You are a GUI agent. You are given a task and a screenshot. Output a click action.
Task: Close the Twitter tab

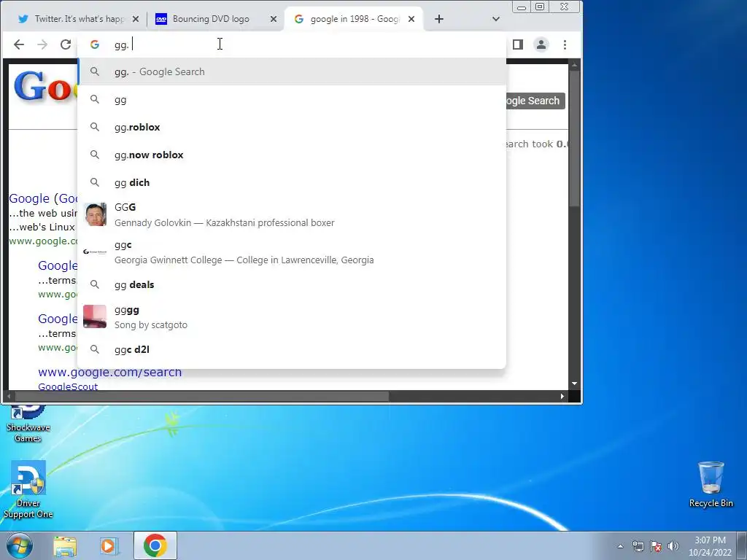[x=136, y=19]
